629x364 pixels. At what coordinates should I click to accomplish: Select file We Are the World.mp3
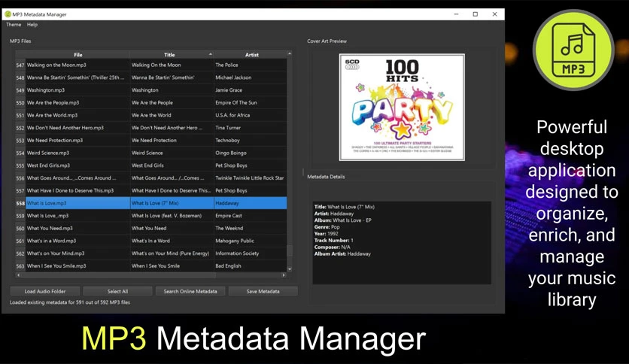[x=52, y=115]
